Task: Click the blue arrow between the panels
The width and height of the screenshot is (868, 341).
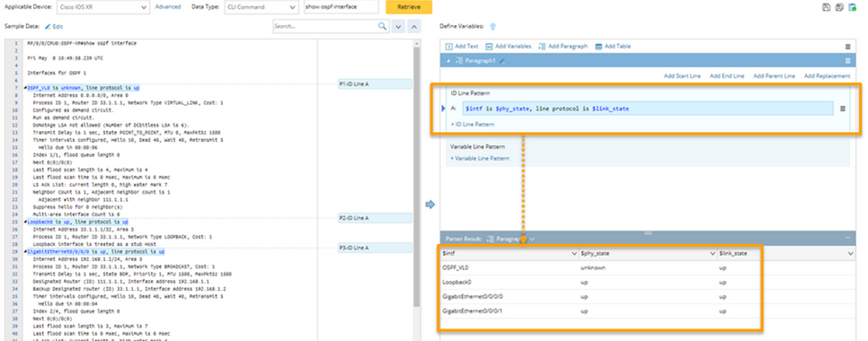Action: [430, 205]
